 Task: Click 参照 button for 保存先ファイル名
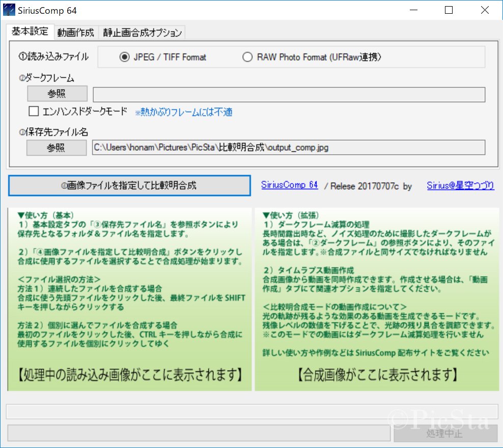(57, 148)
